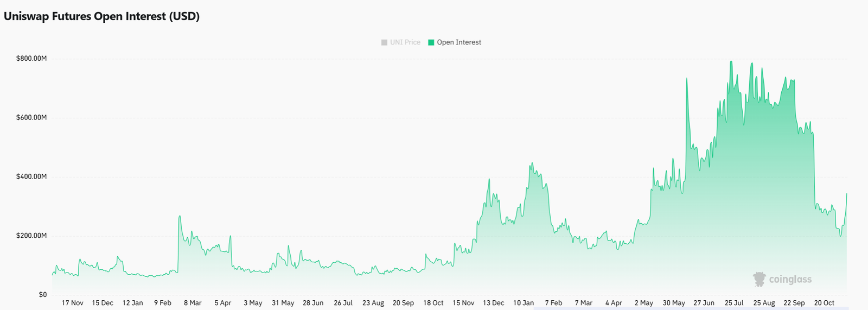Toggle the UNI Price legend series

401,42
